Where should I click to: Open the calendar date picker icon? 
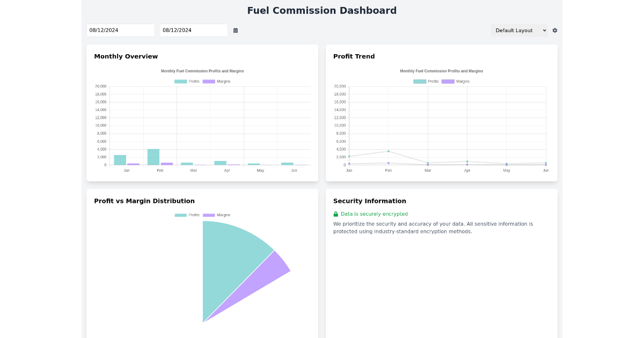click(x=235, y=30)
